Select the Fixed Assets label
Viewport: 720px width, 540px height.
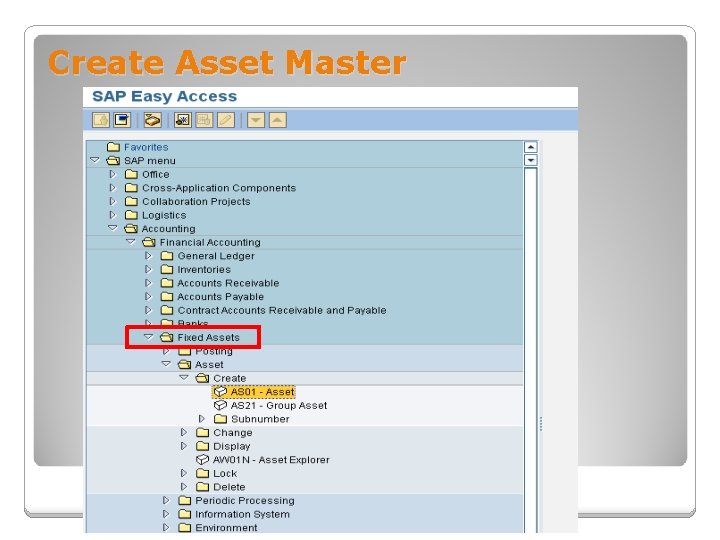208,338
